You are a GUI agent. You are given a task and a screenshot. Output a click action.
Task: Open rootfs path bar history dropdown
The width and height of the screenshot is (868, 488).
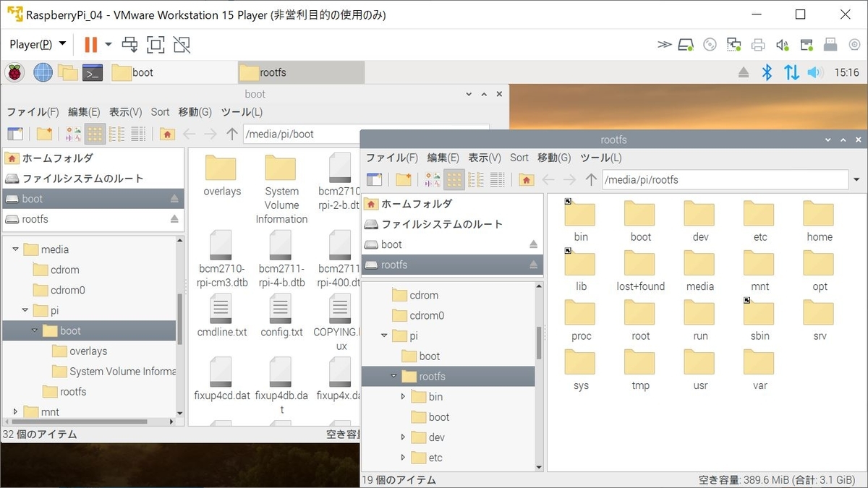pyautogui.click(x=856, y=179)
